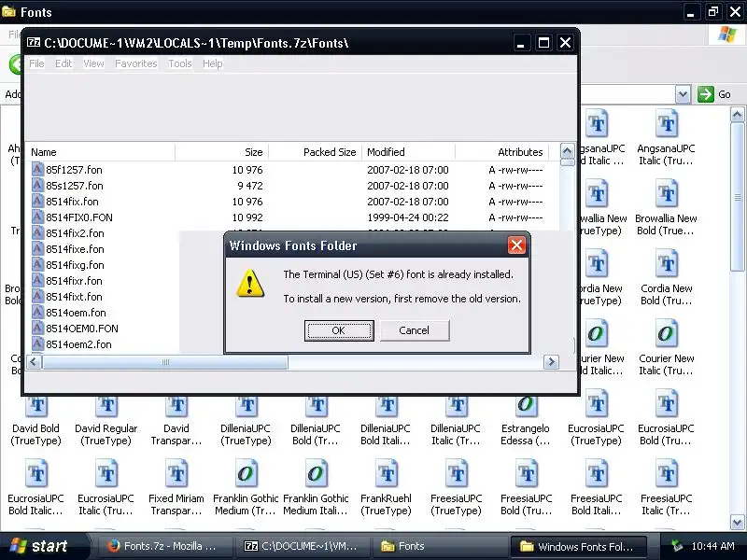Select FrankRuehl (TrueType) font icon

[387, 473]
